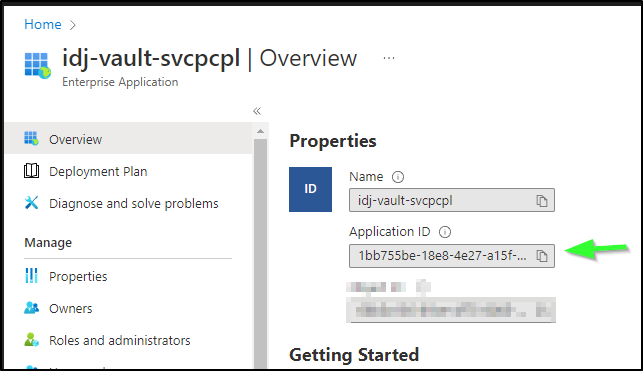The height and width of the screenshot is (371, 643).
Task: Click the Deployment Plan book icon
Action: 32,171
